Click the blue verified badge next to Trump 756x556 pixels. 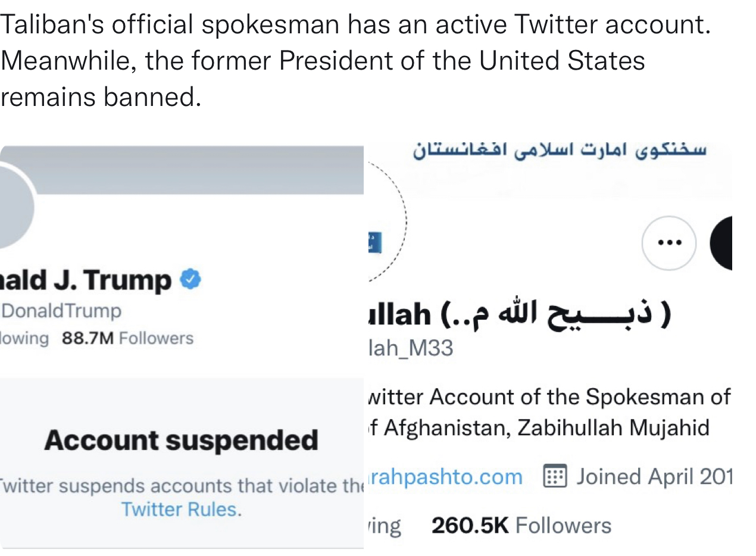[190, 279]
